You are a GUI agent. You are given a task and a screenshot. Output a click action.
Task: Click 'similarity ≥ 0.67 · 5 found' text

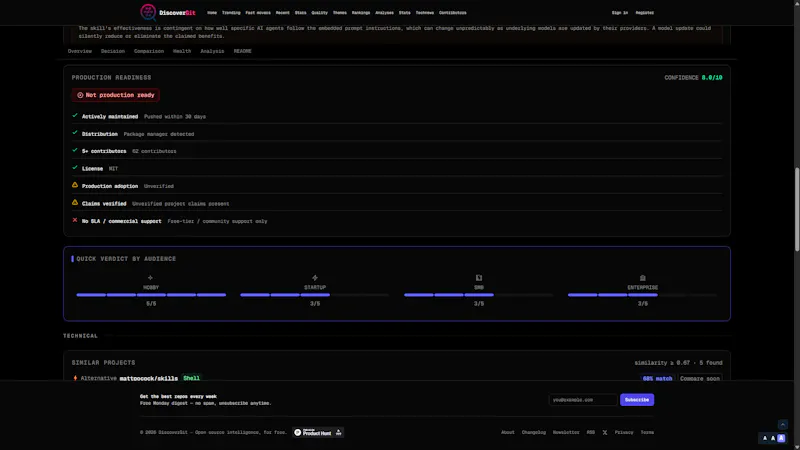[x=678, y=363]
